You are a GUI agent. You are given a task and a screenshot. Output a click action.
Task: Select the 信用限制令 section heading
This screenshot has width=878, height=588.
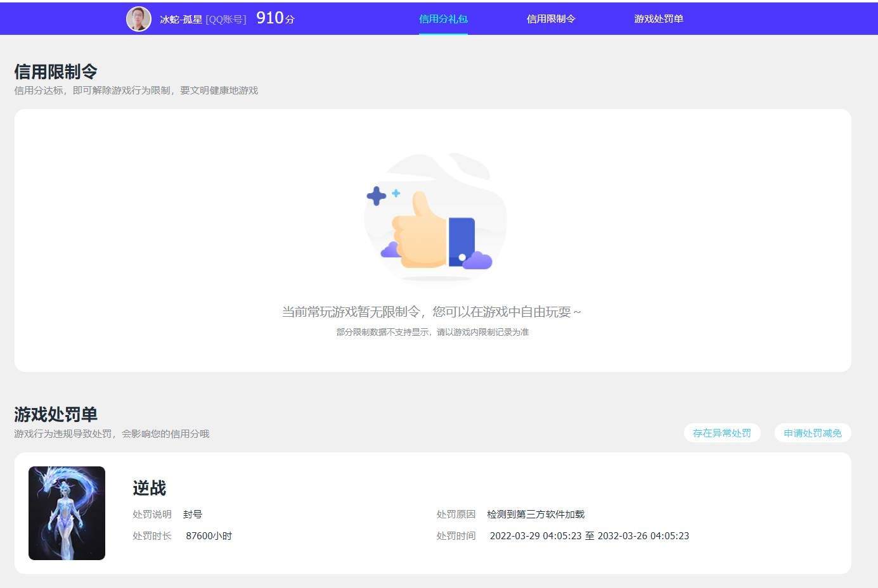(56, 72)
